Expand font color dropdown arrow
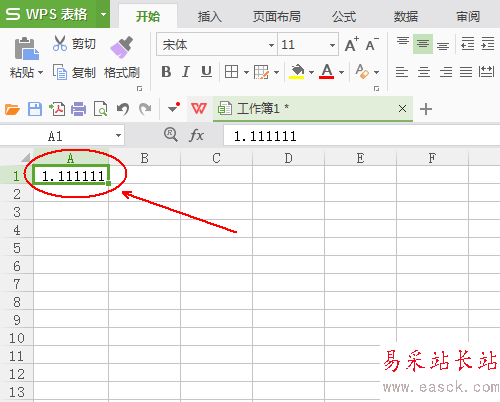This screenshot has height=402, width=500. [341, 72]
